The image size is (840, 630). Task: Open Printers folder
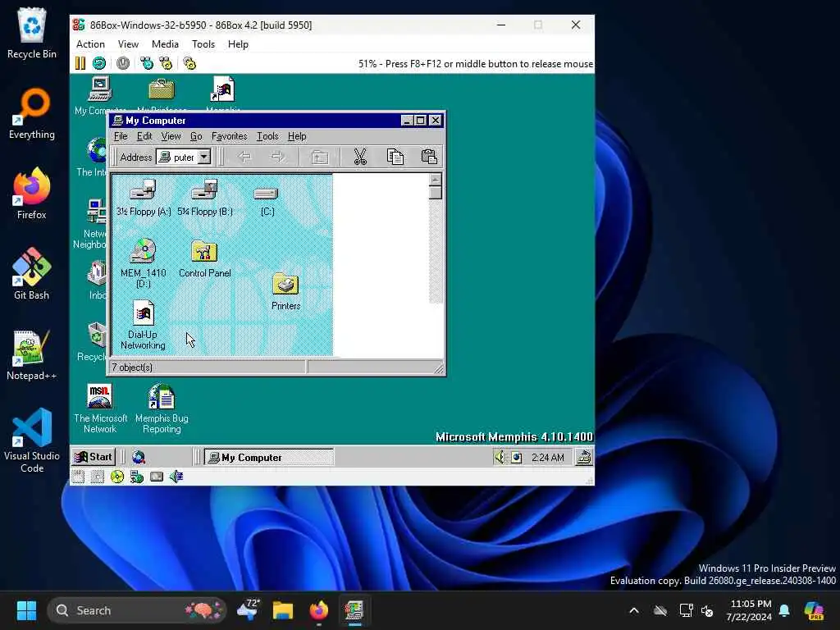(x=285, y=291)
